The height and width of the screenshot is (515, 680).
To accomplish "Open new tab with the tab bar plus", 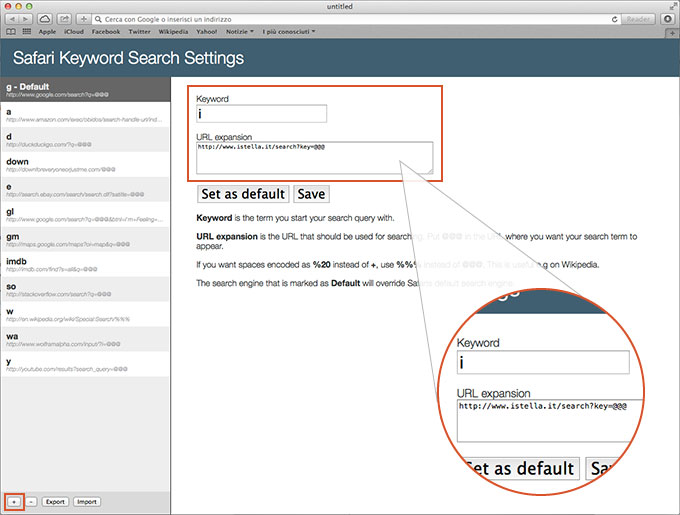I will point(672,33).
